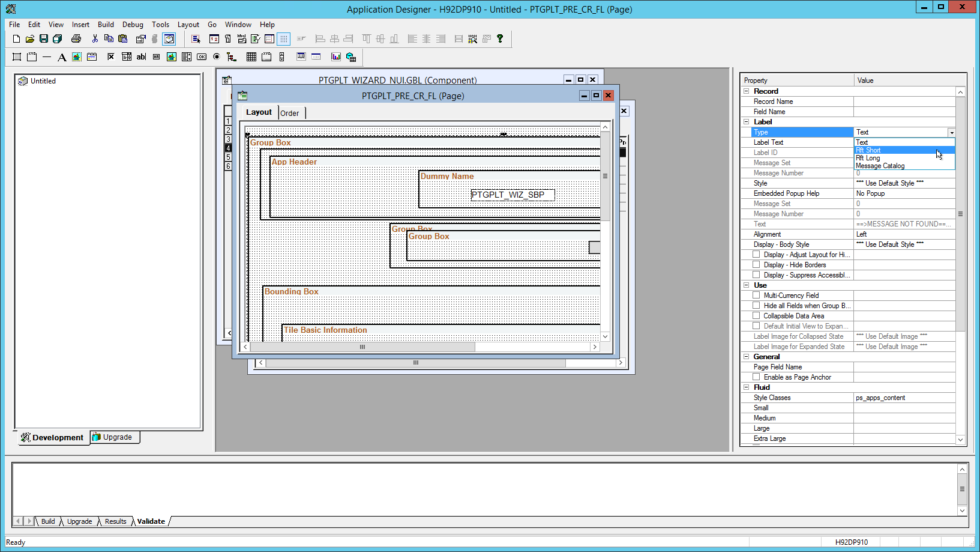Select row 4 in component grid

tap(228, 148)
